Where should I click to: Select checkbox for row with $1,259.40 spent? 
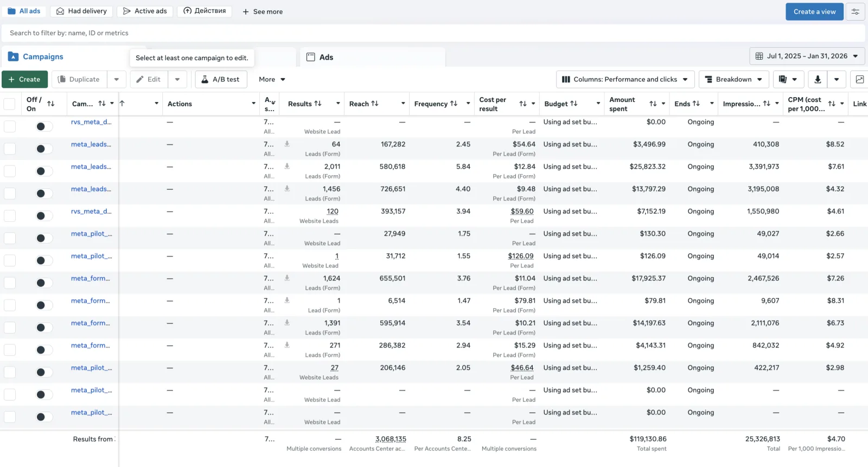9,372
